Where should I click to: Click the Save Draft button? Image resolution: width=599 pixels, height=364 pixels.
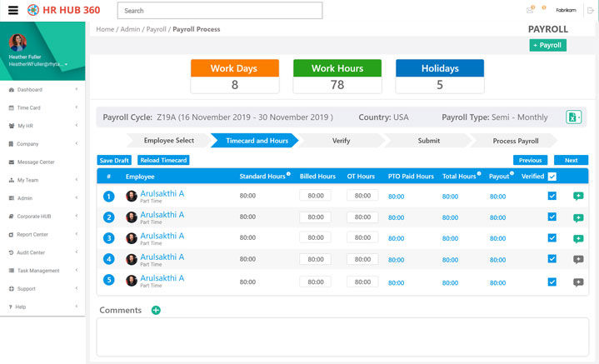click(114, 161)
